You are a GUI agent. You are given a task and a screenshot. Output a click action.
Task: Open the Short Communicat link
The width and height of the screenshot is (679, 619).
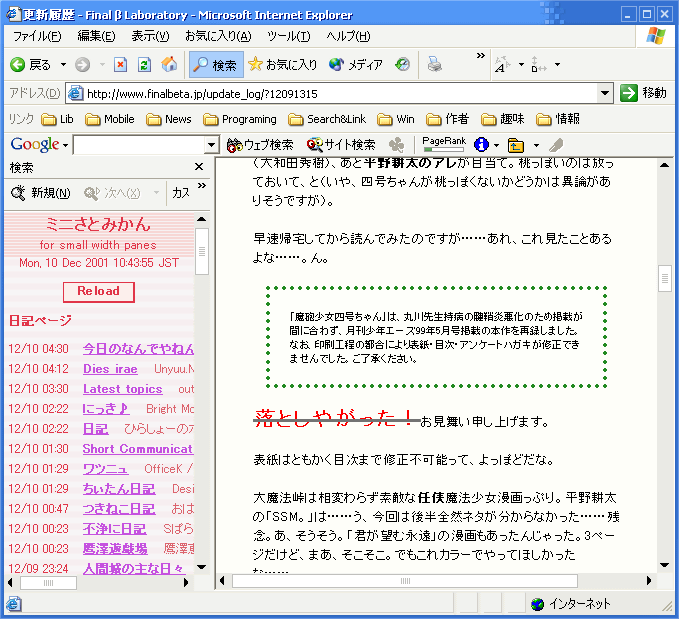(x=138, y=449)
